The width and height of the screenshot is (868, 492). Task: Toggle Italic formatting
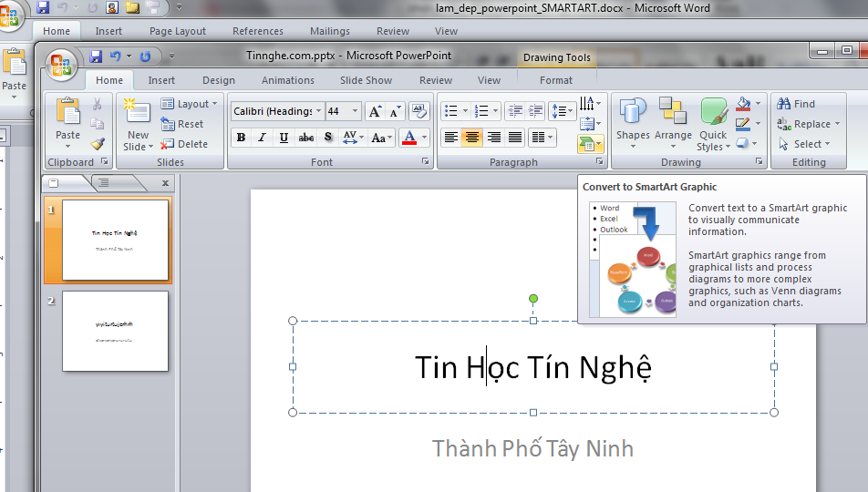263,138
